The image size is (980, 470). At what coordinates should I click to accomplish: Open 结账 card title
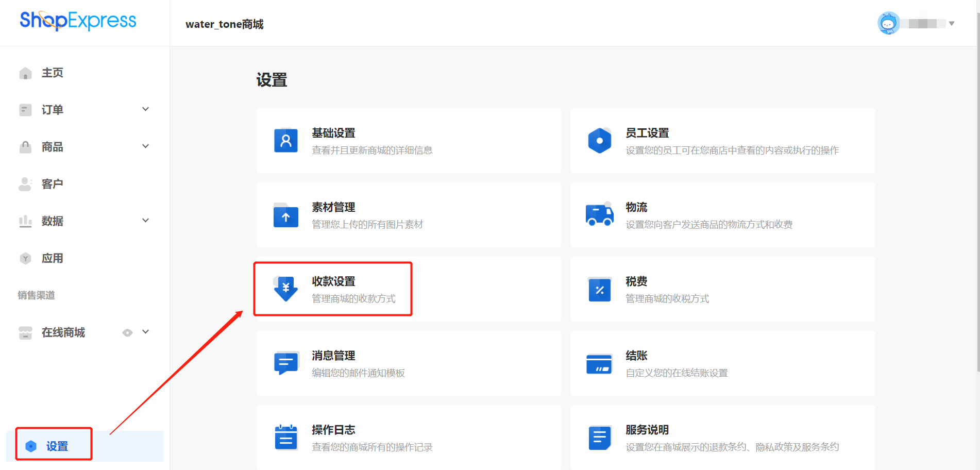[636, 356]
